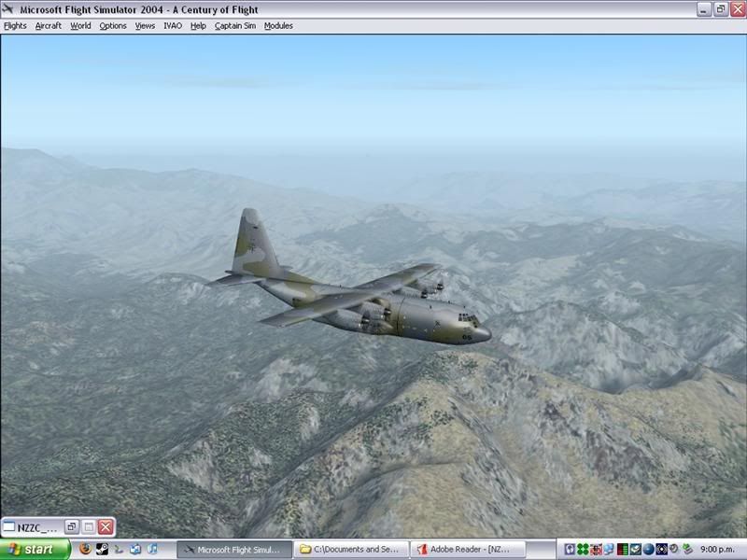The height and width of the screenshot is (560, 747).
Task: Open the IVAO menu
Action: pyautogui.click(x=173, y=26)
